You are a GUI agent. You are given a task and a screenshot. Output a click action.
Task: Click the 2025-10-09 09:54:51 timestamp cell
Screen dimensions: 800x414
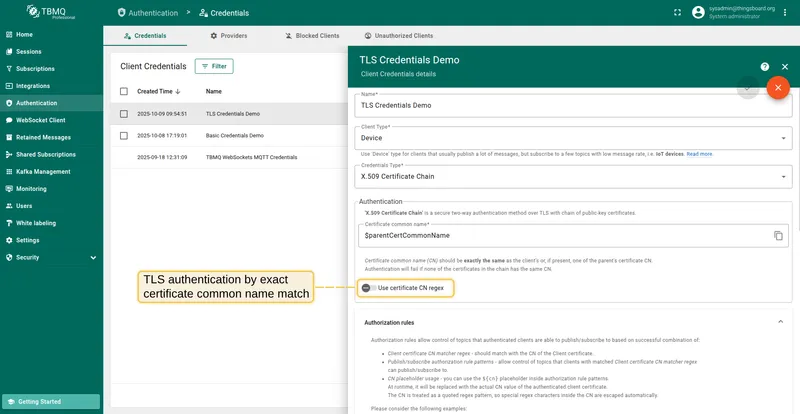click(162, 114)
